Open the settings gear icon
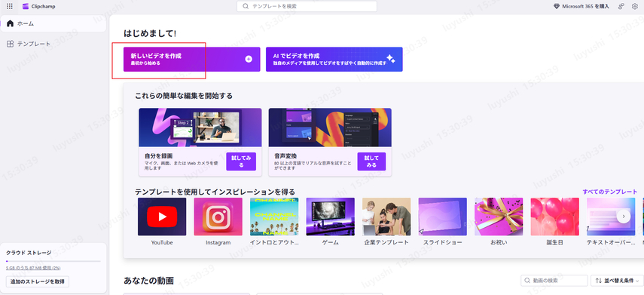644x295 pixels. pos(634,6)
